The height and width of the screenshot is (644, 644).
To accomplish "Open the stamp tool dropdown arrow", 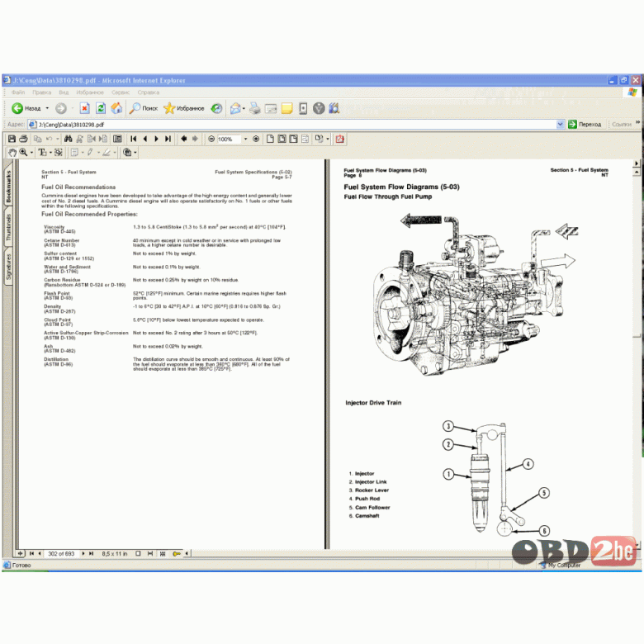I will coord(135,153).
